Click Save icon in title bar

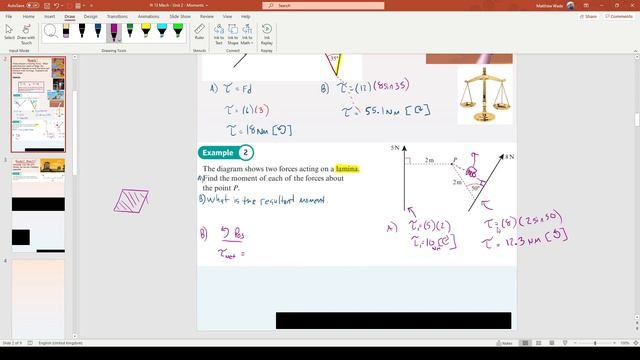coord(47,6)
